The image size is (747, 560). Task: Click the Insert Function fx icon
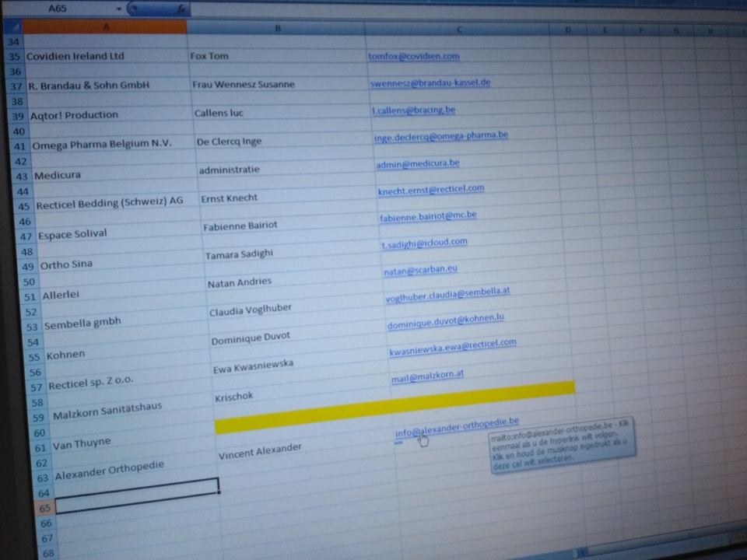point(181,9)
